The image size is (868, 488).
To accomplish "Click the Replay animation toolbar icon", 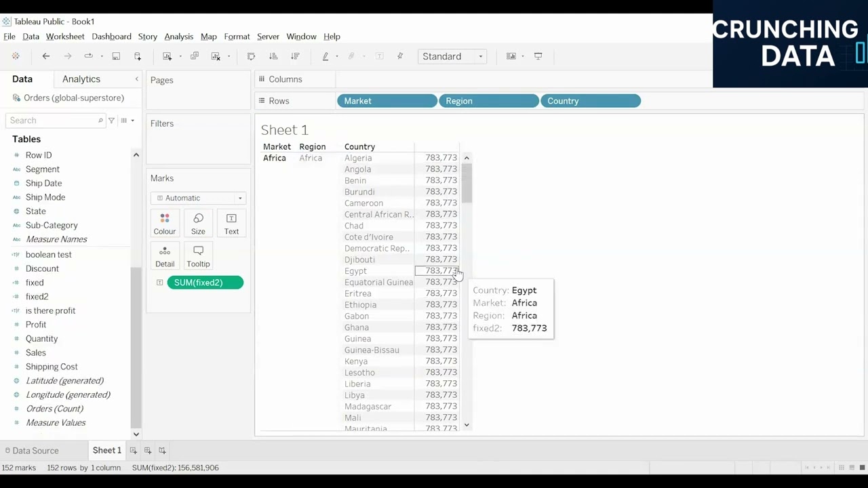I will (x=88, y=56).
